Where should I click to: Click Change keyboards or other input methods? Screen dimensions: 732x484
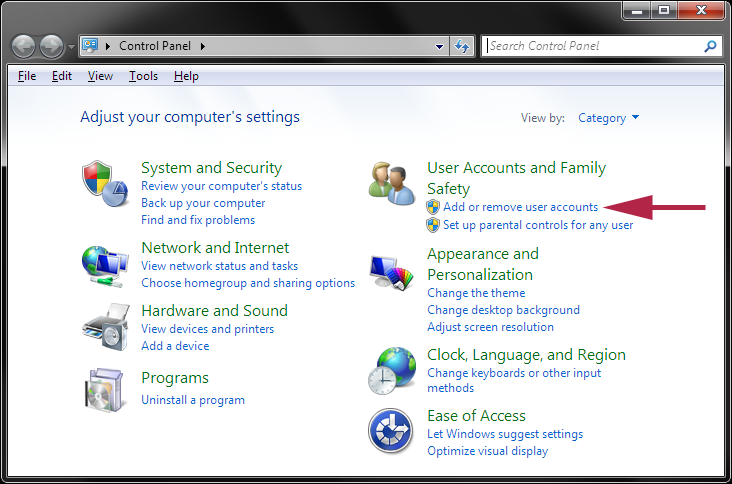[514, 380]
